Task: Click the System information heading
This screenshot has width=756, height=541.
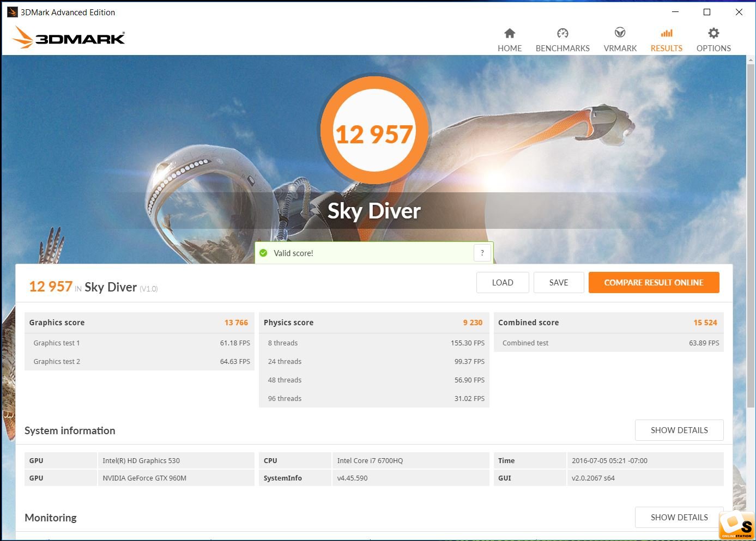Action: tap(70, 430)
